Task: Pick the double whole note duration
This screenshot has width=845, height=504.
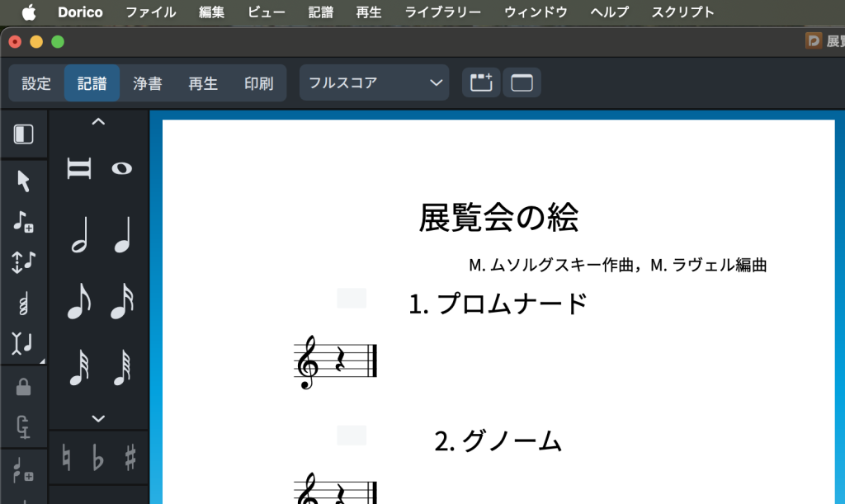Action: [79, 168]
